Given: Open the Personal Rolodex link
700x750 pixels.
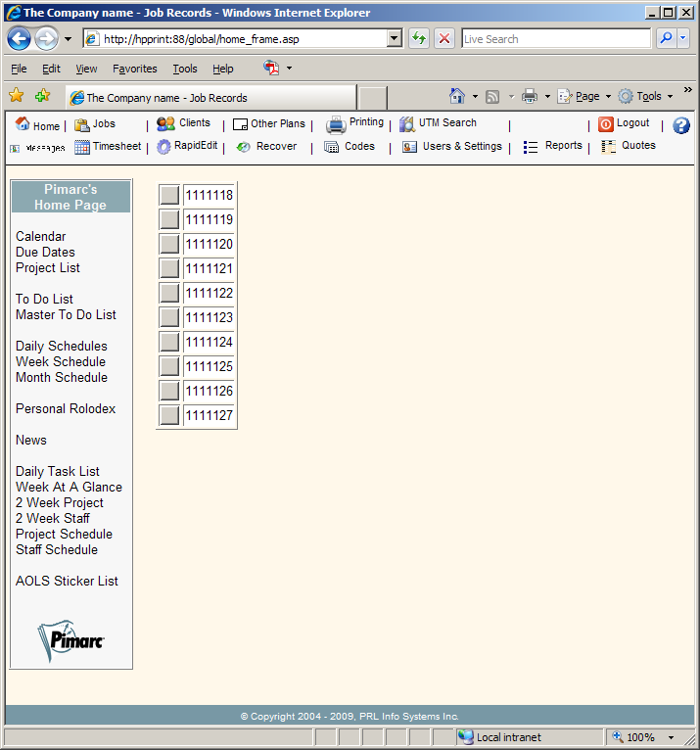Looking at the screenshot, I should [x=66, y=408].
